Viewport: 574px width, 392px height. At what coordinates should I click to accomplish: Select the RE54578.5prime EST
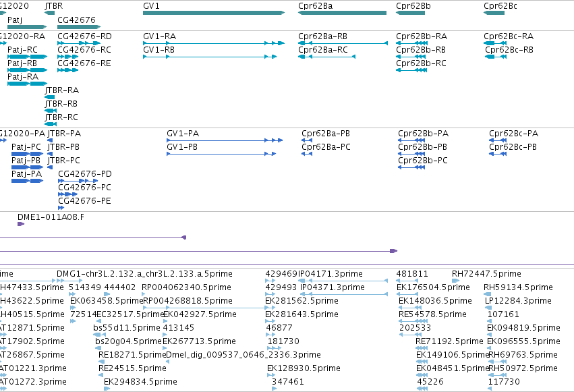coord(413,321)
